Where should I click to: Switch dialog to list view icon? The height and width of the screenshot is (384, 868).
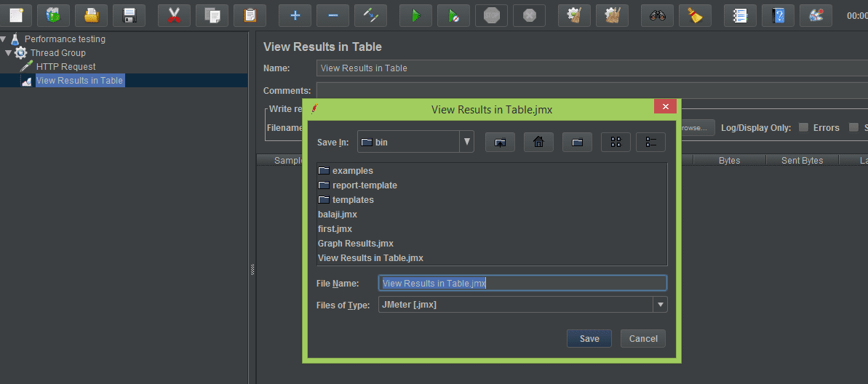coord(616,143)
